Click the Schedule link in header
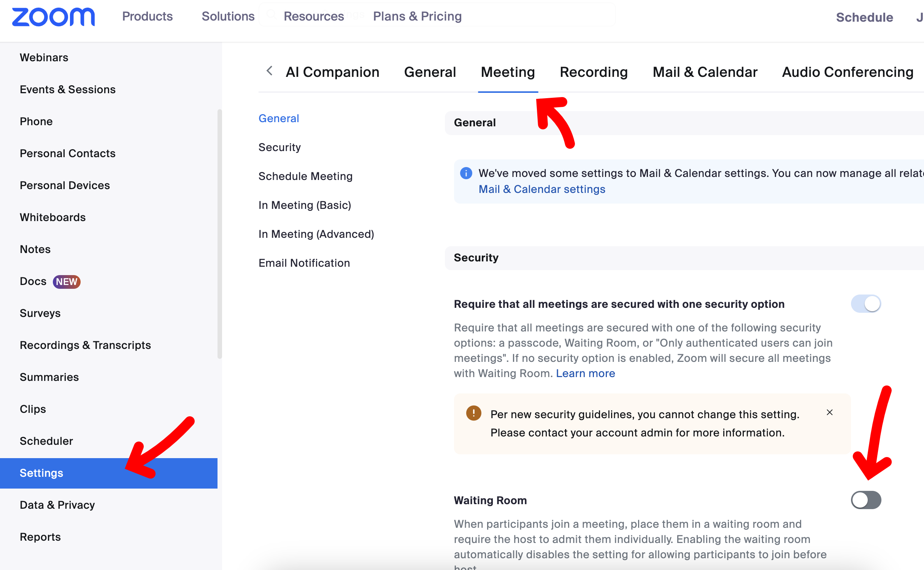This screenshot has width=924, height=570. point(864,17)
